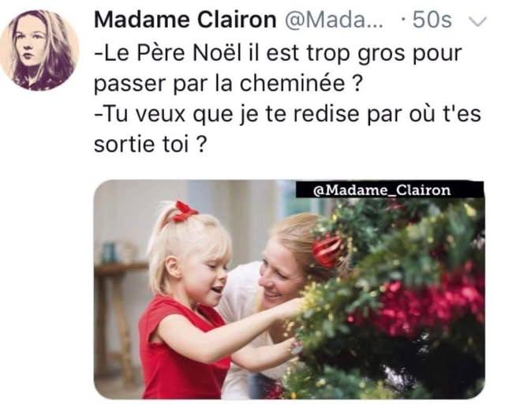Click the tweet line starting with Le Père Noël
Image resolution: width=505 pixels, height=420 pixels.
[x=278, y=53]
